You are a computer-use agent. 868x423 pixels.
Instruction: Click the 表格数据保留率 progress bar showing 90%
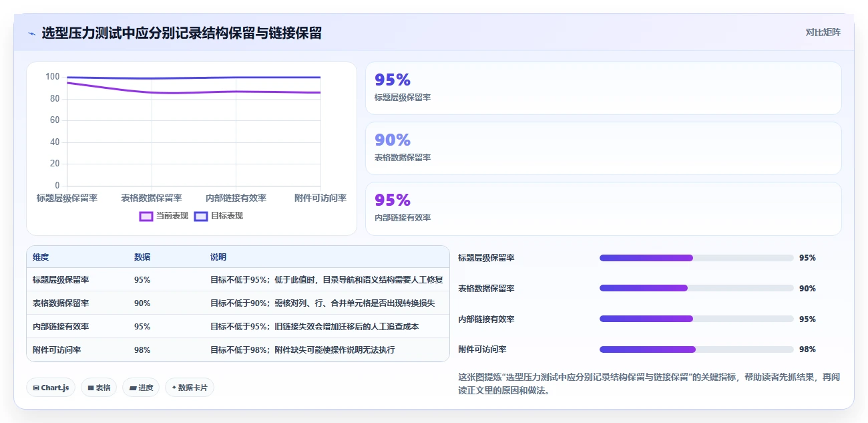click(x=696, y=288)
